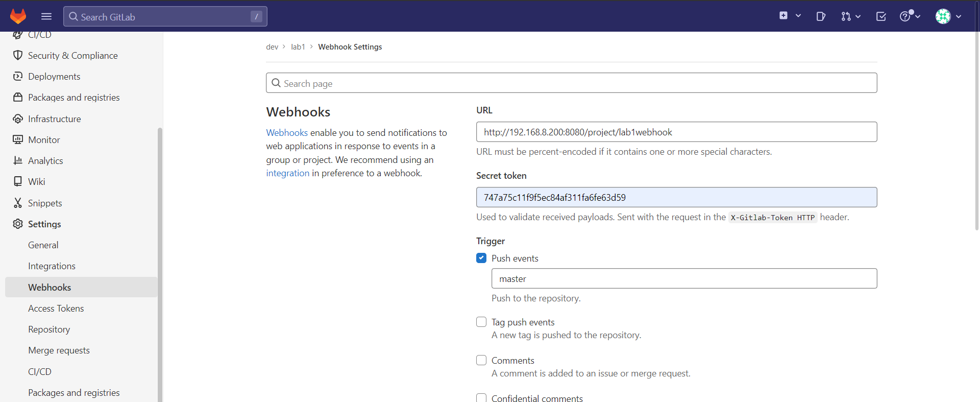Toggle the hamburger main menu
The image size is (980, 402).
[x=46, y=16]
